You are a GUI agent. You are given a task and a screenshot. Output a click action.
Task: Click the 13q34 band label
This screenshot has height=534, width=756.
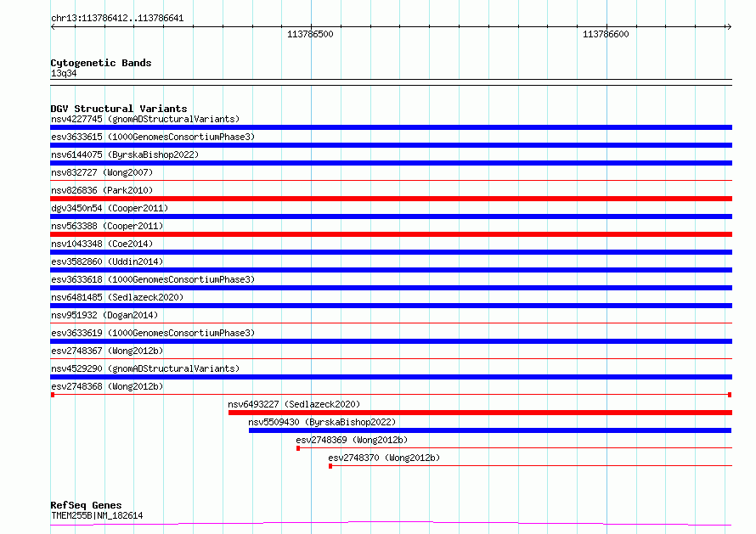(x=64, y=73)
